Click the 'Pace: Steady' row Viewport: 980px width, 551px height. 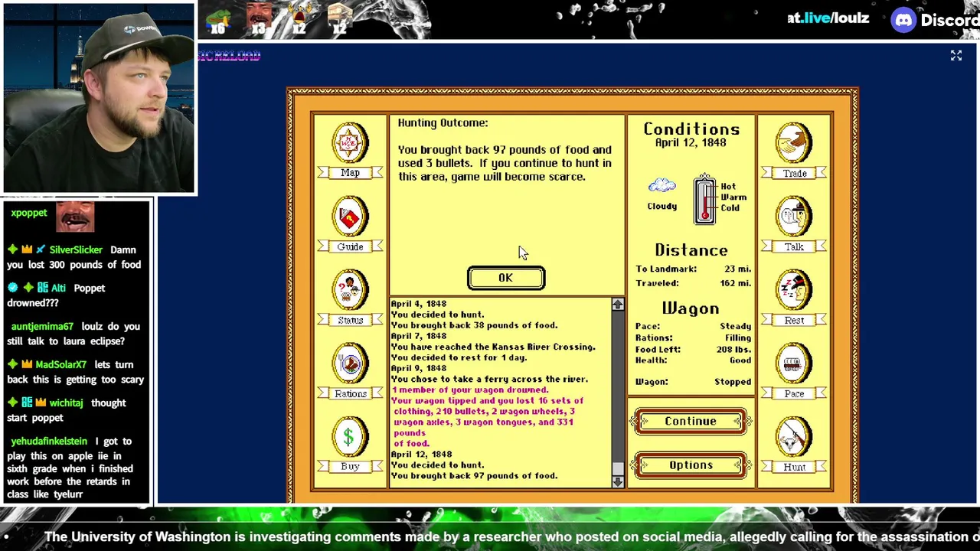[692, 326]
